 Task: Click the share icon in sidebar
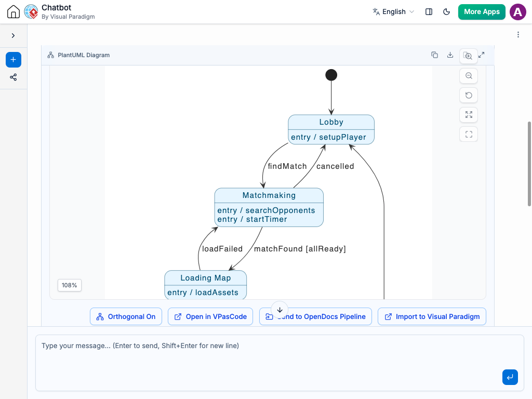[13, 77]
